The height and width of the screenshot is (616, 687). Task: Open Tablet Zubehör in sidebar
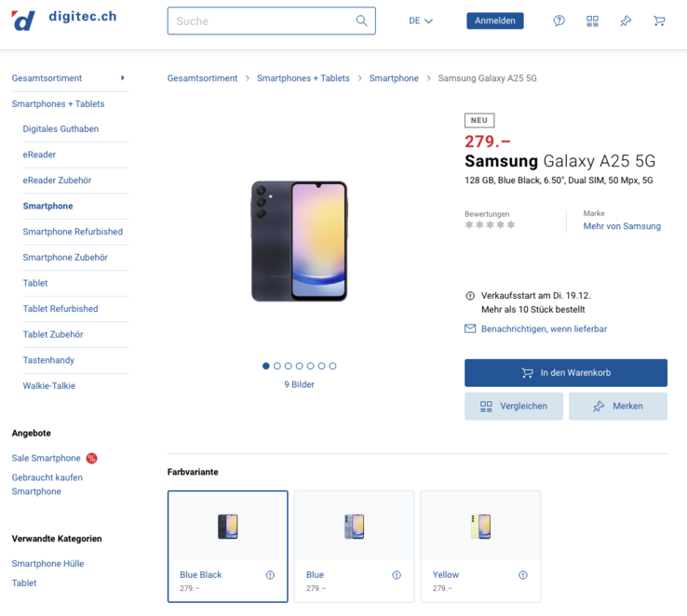[x=53, y=334]
